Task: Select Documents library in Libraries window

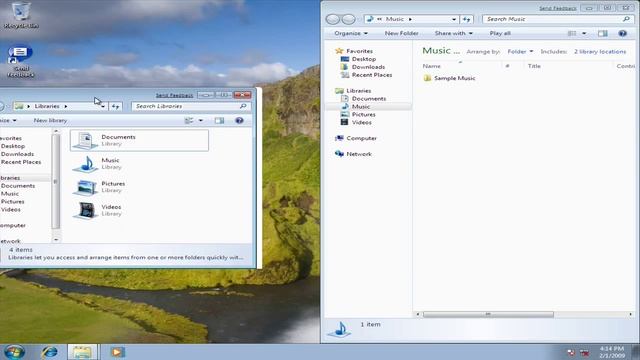Action: coord(139,140)
